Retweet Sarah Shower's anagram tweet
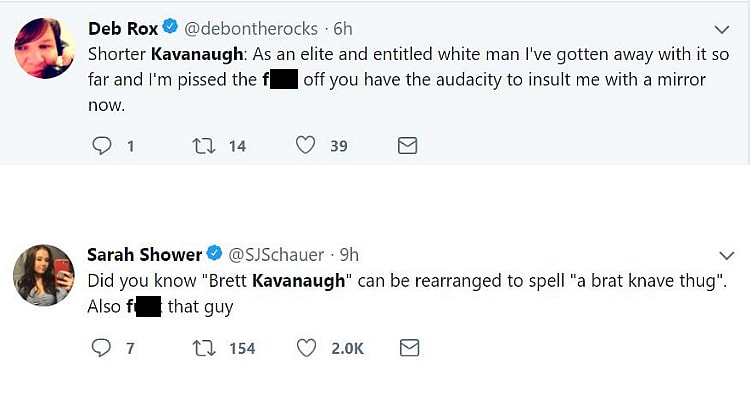750x400 pixels. pyautogui.click(x=201, y=348)
